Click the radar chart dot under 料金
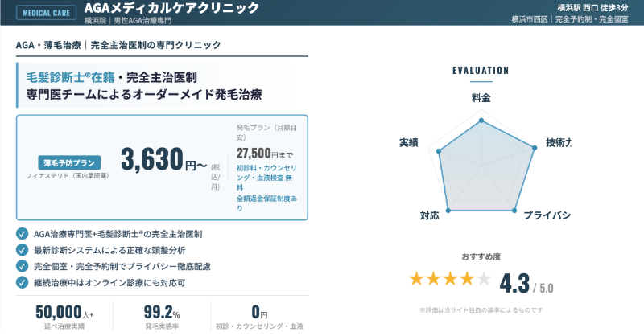This screenshot has height=336, width=644. [481, 121]
